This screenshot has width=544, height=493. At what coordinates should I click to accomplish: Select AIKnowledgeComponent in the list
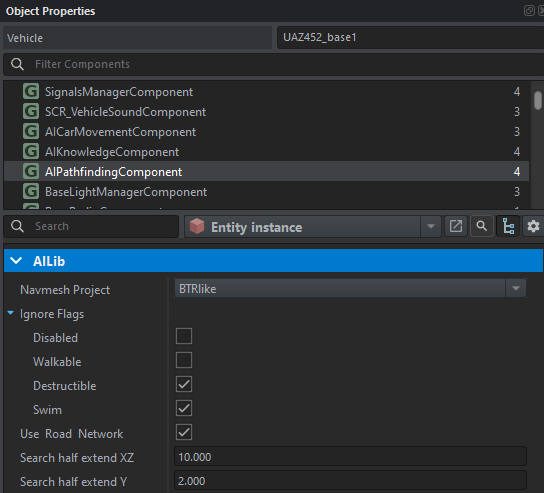point(266,152)
